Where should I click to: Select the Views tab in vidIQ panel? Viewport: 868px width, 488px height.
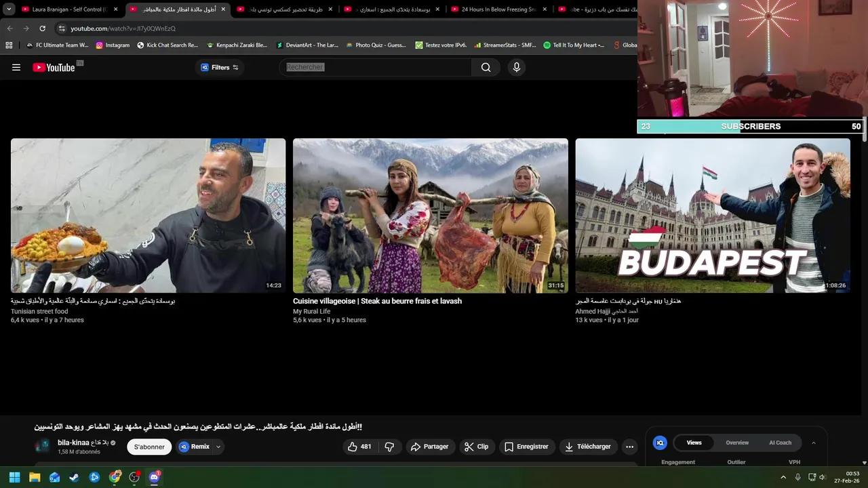pyautogui.click(x=694, y=443)
